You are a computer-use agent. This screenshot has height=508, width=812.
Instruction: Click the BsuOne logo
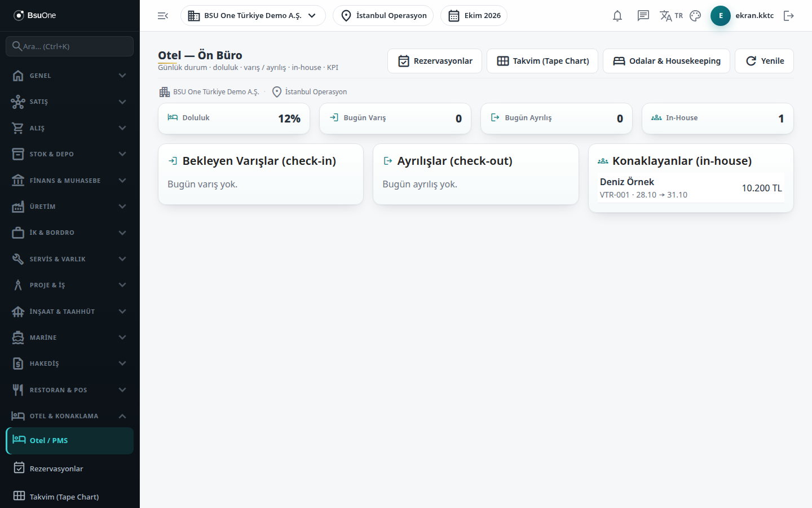point(35,15)
